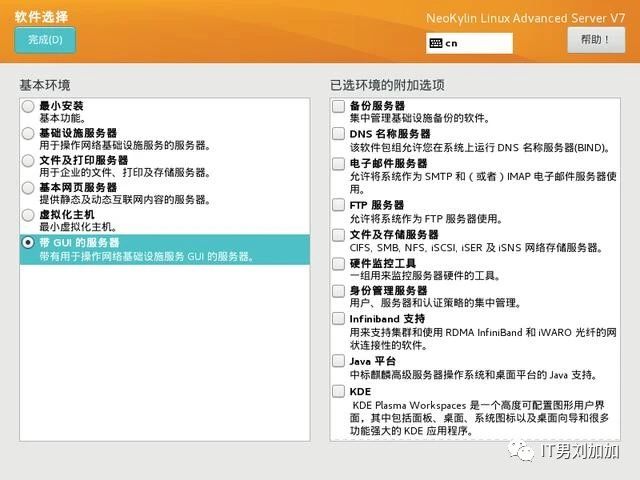Click 提供静态及动态互联网内容的服务器。 description
Image resolution: width=640 pixels, height=480 pixels.
pyautogui.click(x=125, y=200)
